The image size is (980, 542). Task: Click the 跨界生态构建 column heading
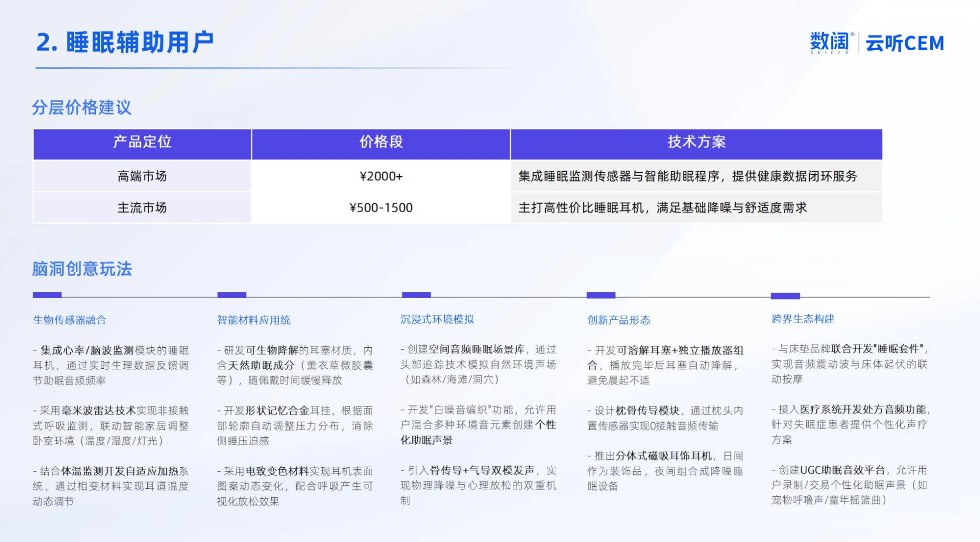pyautogui.click(x=803, y=319)
